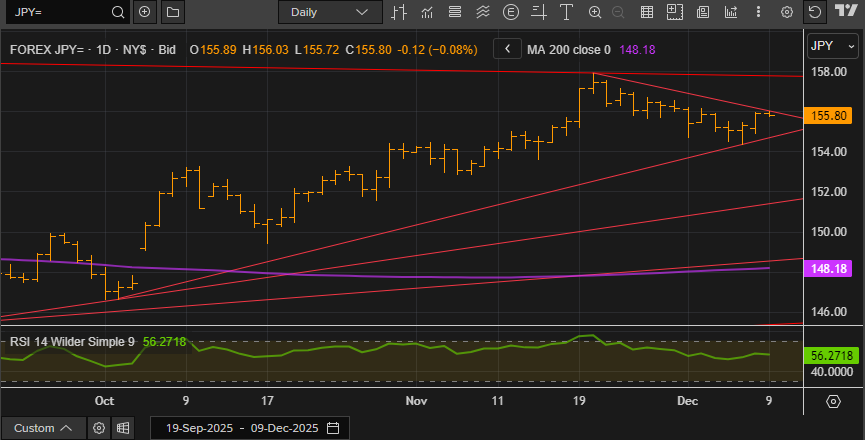
Task: Select the bar chart type icon
Action: tap(400, 12)
